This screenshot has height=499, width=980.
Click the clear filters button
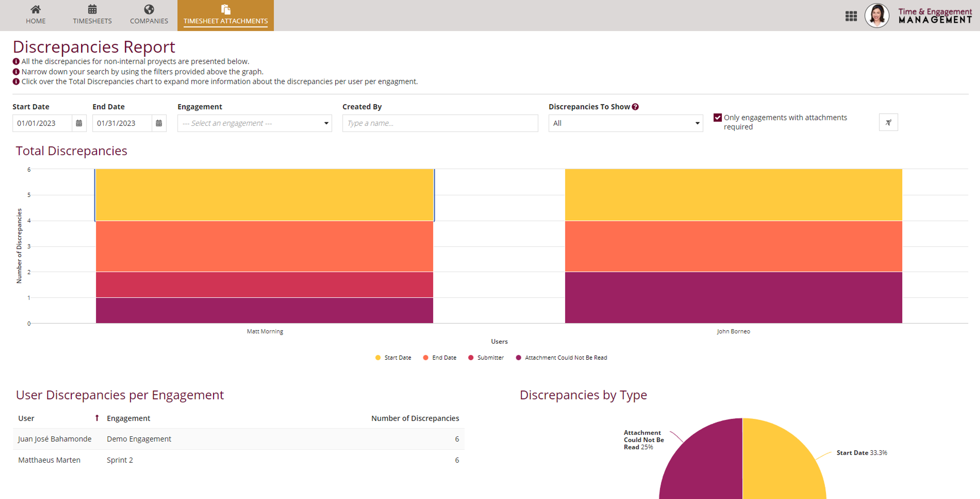[888, 122]
